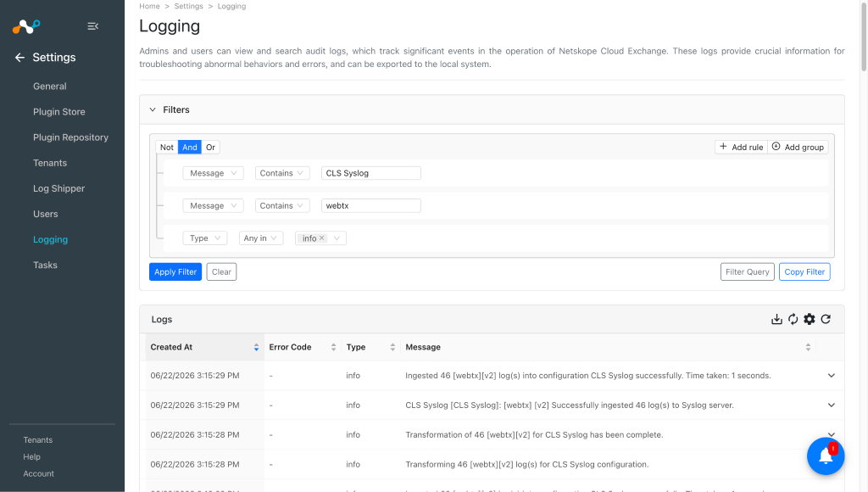
Task: Go to Tenants under Settings
Action: click(50, 163)
